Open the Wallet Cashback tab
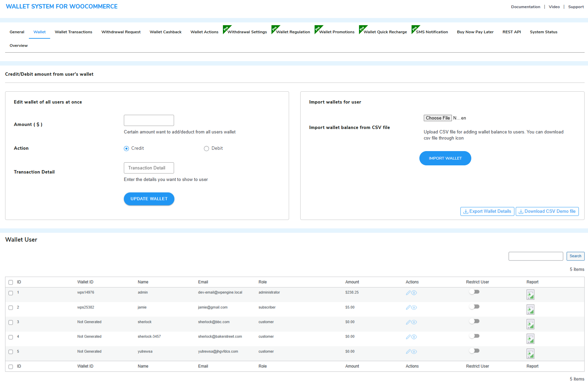The image size is (588, 383). pyautogui.click(x=166, y=32)
